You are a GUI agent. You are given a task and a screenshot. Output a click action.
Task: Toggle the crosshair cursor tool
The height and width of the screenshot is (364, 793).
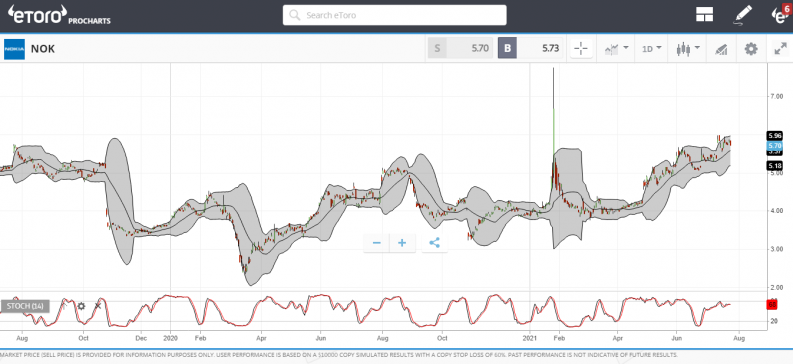point(581,49)
